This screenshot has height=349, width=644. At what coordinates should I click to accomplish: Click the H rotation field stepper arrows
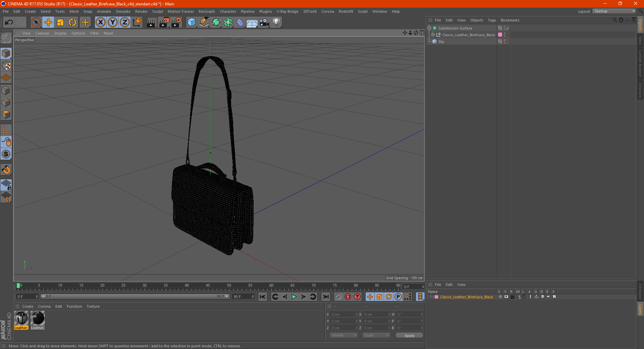click(x=422, y=314)
